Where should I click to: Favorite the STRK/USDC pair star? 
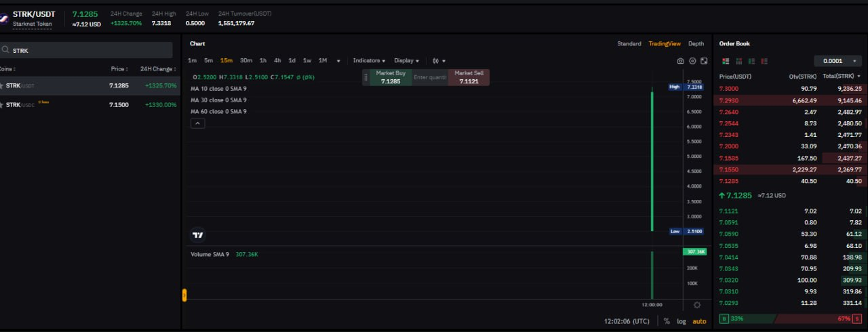click(1, 105)
